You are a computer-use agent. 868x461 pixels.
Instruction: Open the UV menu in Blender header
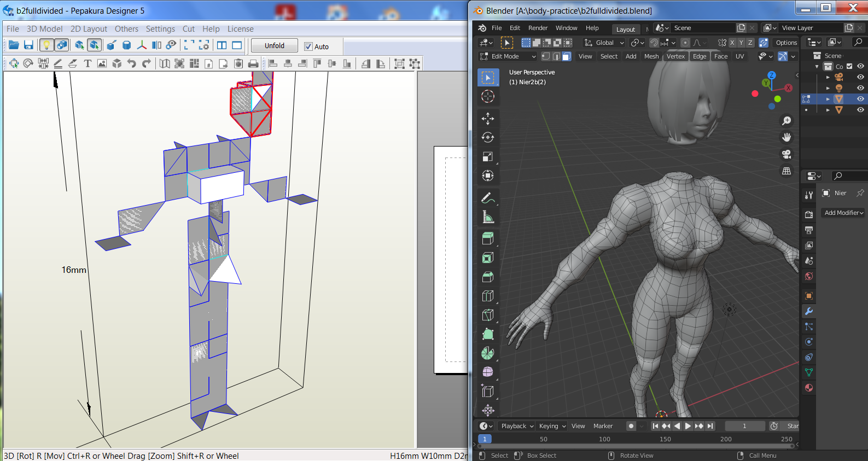pos(739,56)
